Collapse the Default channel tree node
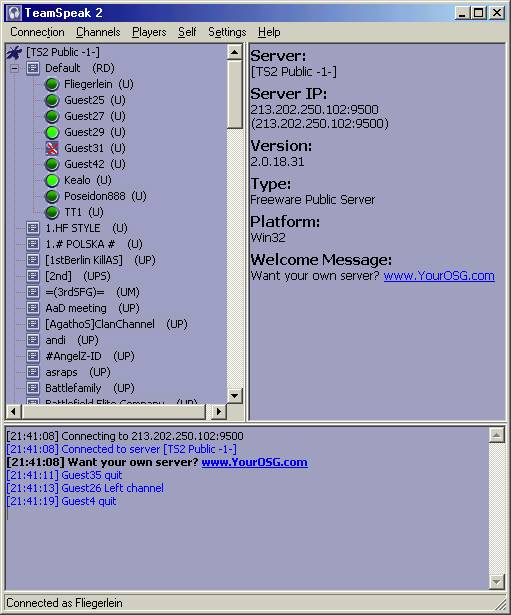The image size is (511, 615). (15, 69)
